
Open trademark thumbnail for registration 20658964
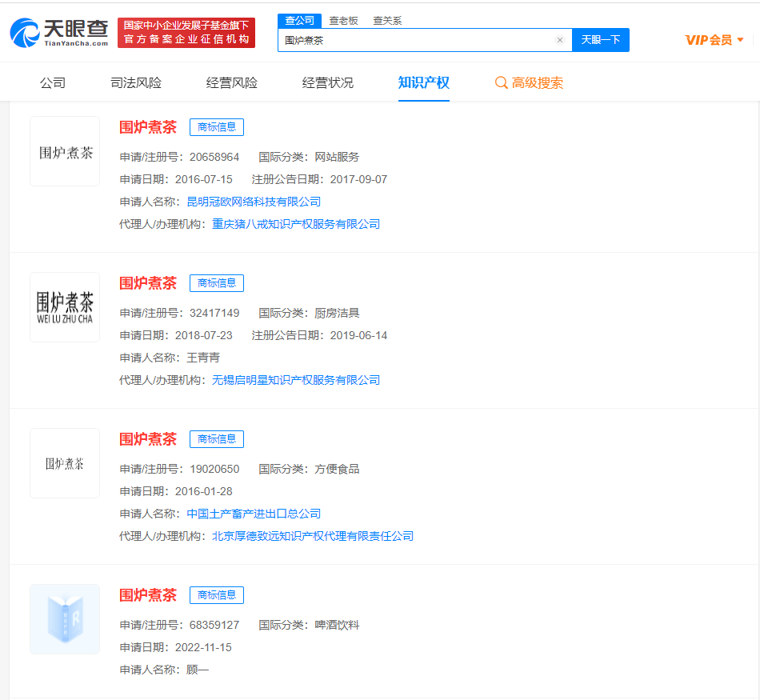coord(65,151)
